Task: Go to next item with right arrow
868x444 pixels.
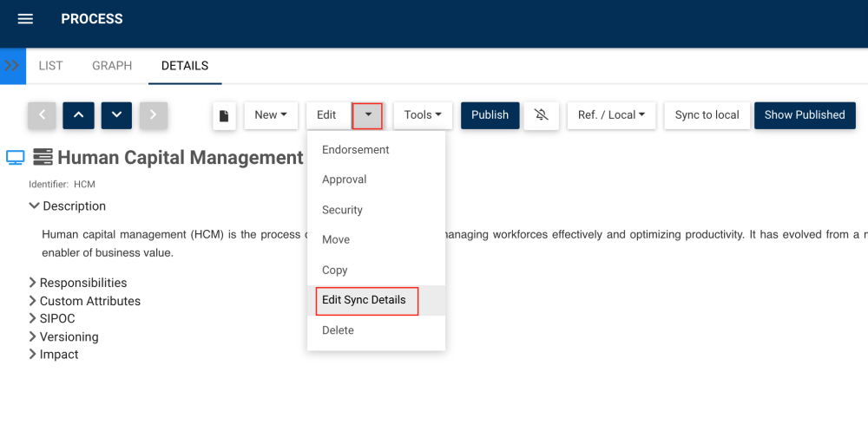Action: (x=154, y=115)
